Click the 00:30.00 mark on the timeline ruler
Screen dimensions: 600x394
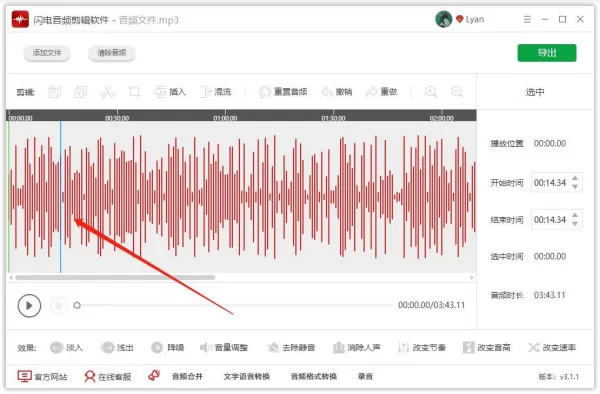(117, 118)
